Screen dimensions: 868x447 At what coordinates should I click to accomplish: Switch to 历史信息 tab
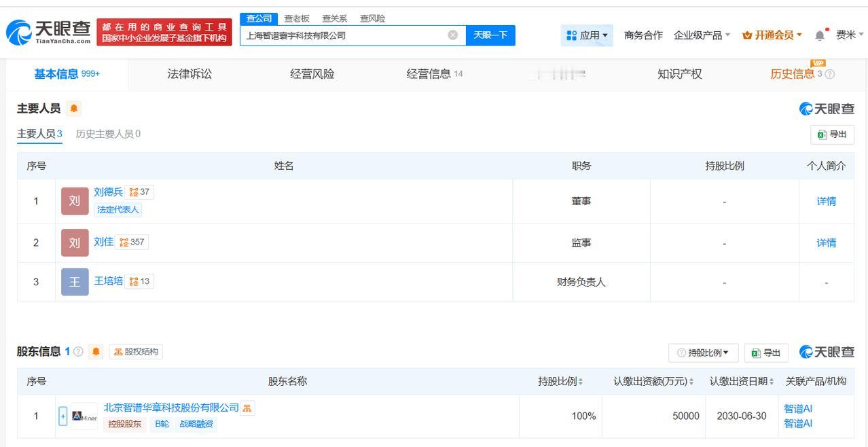pos(796,74)
